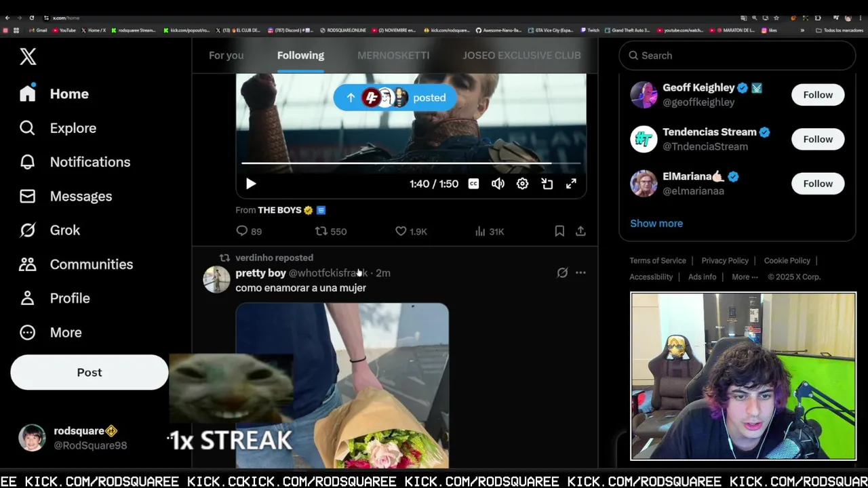Reload the page in the browser

32,18
